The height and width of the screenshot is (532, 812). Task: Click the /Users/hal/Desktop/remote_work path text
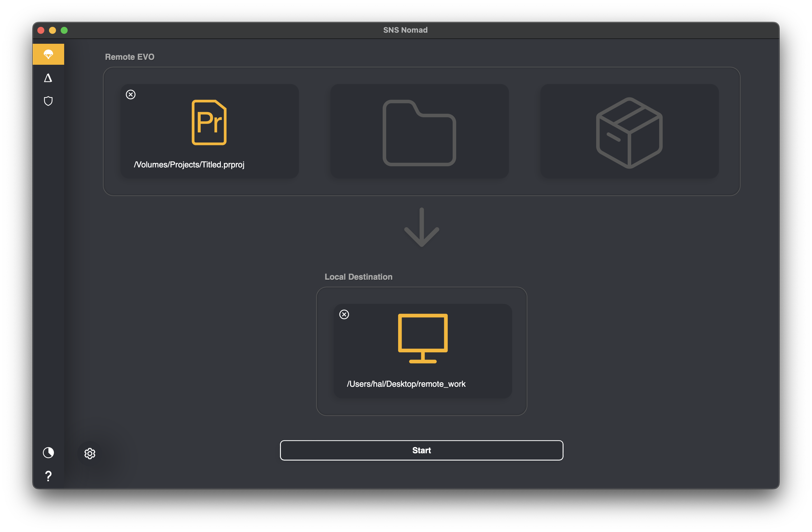(x=406, y=384)
